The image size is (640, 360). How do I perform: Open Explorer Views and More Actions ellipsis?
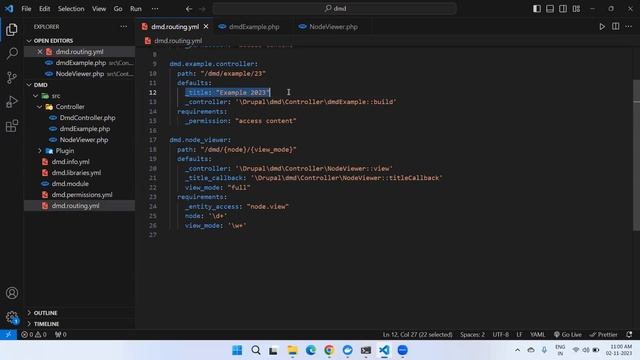tap(124, 27)
